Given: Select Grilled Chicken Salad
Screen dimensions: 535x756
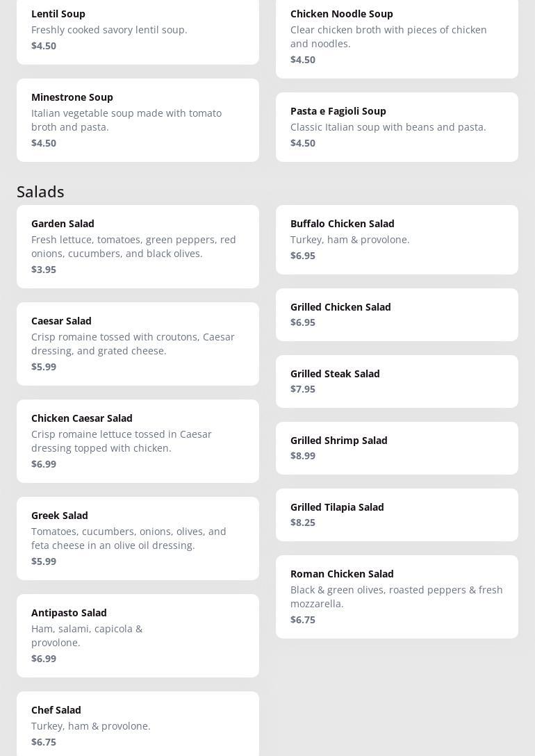Looking at the screenshot, I should coord(397,315).
